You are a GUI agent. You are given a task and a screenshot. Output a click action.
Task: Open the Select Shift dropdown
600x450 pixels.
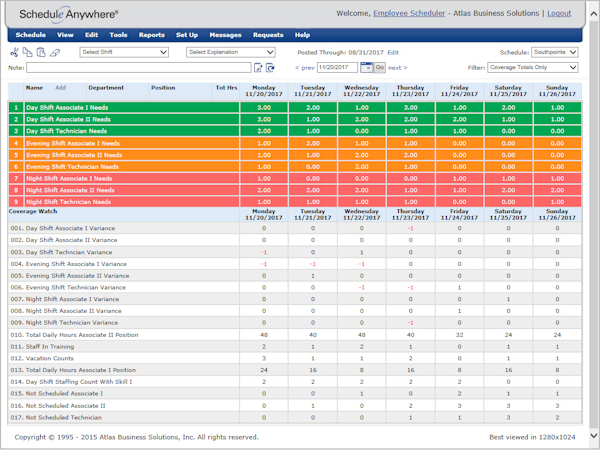(122, 52)
